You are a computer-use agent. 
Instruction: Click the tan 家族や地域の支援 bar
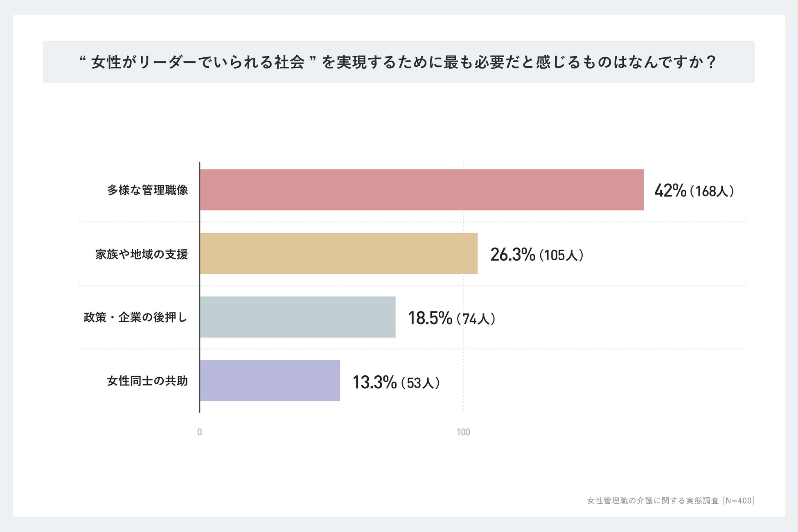(x=338, y=253)
